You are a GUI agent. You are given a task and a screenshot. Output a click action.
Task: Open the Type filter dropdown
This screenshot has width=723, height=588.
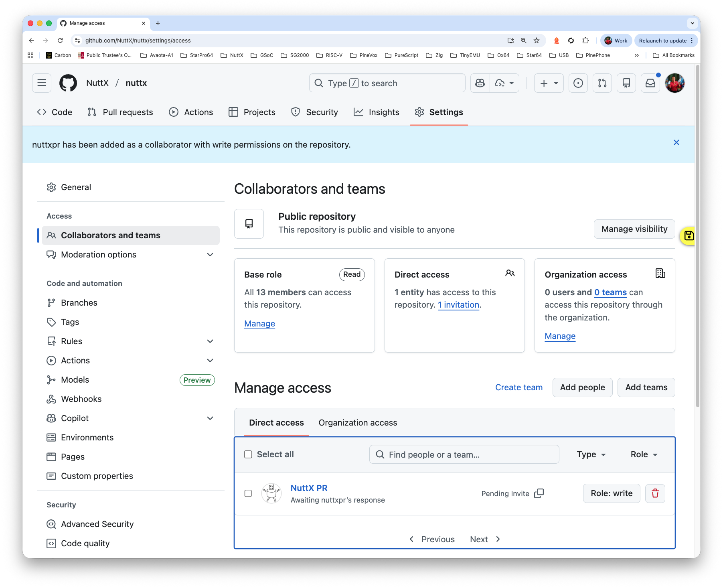click(x=591, y=454)
